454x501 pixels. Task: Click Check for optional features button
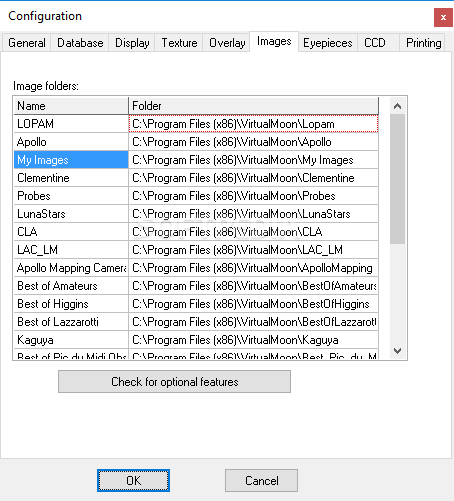(x=174, y=381)
